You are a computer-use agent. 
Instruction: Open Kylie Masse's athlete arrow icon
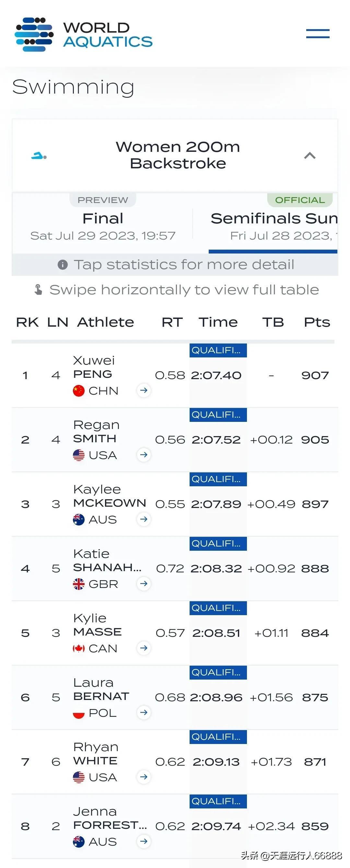click(x=144, y=648)
